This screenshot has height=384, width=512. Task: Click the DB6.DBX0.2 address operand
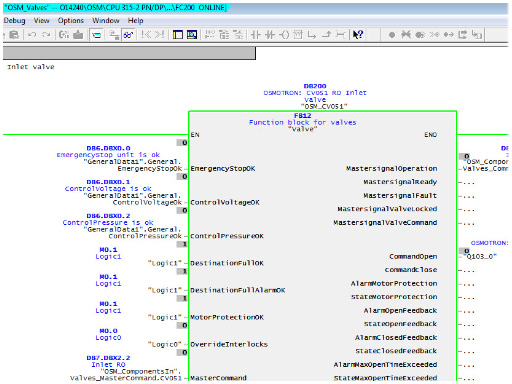108,216
